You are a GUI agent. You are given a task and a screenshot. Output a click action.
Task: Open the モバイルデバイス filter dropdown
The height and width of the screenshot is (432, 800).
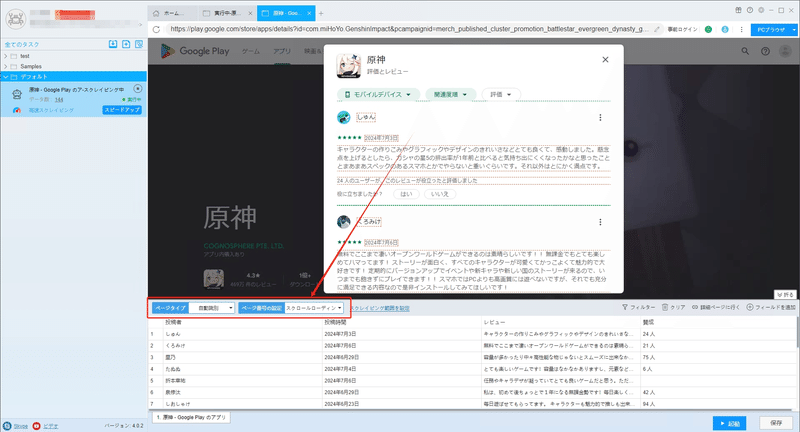click(x=378, y=94)
